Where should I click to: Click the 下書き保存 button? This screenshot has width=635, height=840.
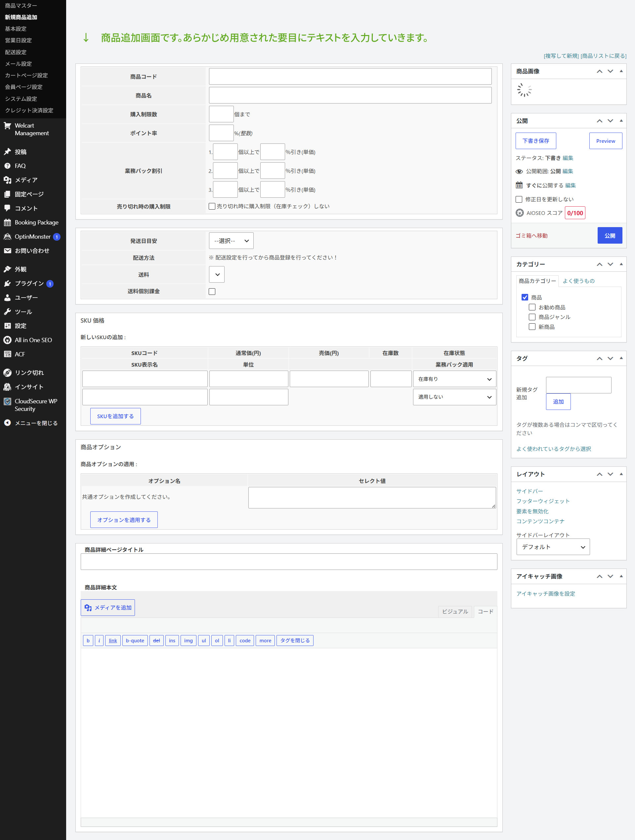[535, 141]
